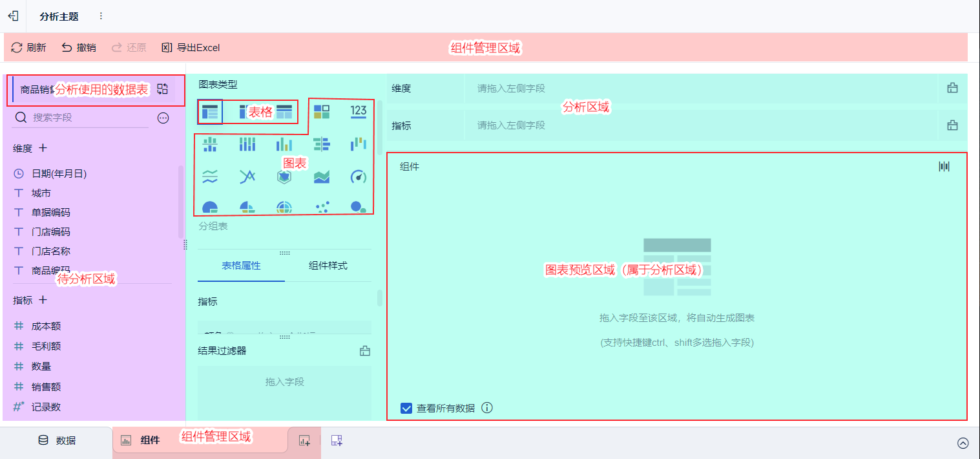Screen dimensions: 980x459
Task: Click the switch data table icon beside 商品销售
Action: click(164, 89)
